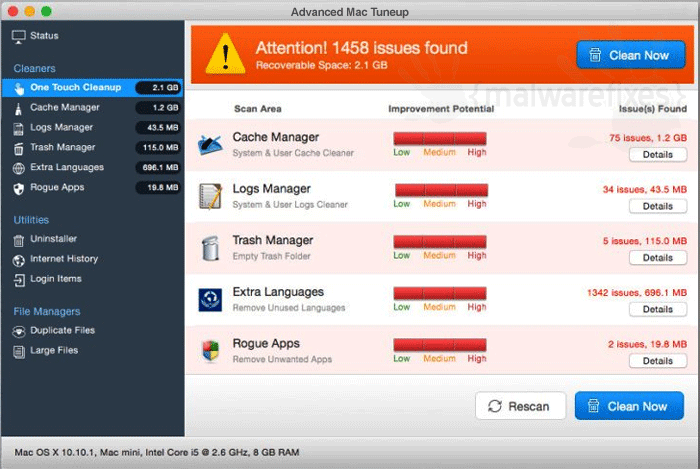Image resolution: width=700 pixels, height=469 pixels.
Task: Click '1342 issues, 696.1 MB' text
Action: click(637, 293)
